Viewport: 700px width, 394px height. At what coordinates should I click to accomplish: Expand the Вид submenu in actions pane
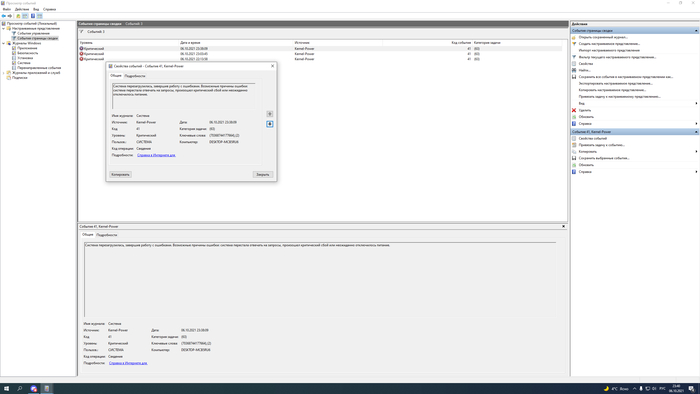point(696,104)
